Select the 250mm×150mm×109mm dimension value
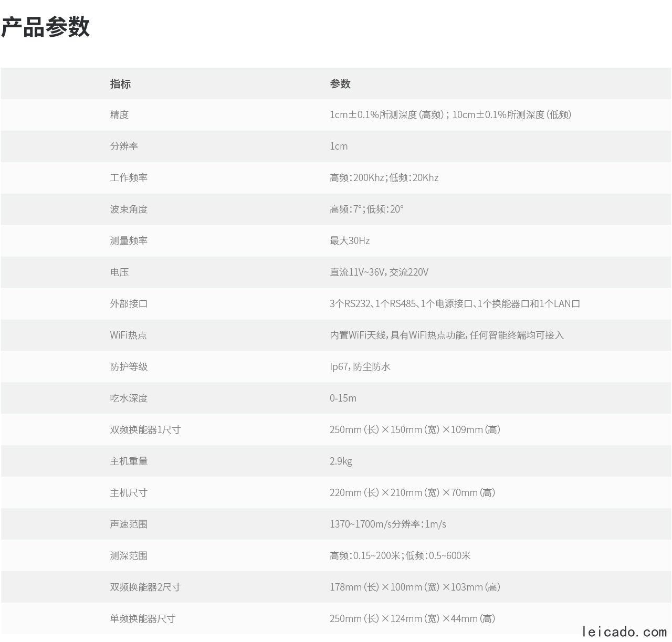 (415, 430)
